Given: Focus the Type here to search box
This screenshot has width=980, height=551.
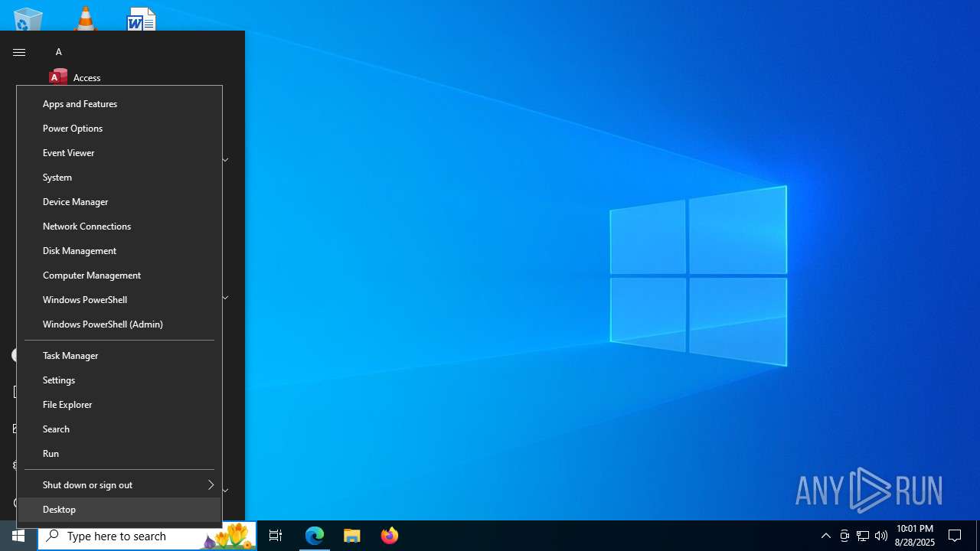Looking at the screenshot, I should click(147, 536).
